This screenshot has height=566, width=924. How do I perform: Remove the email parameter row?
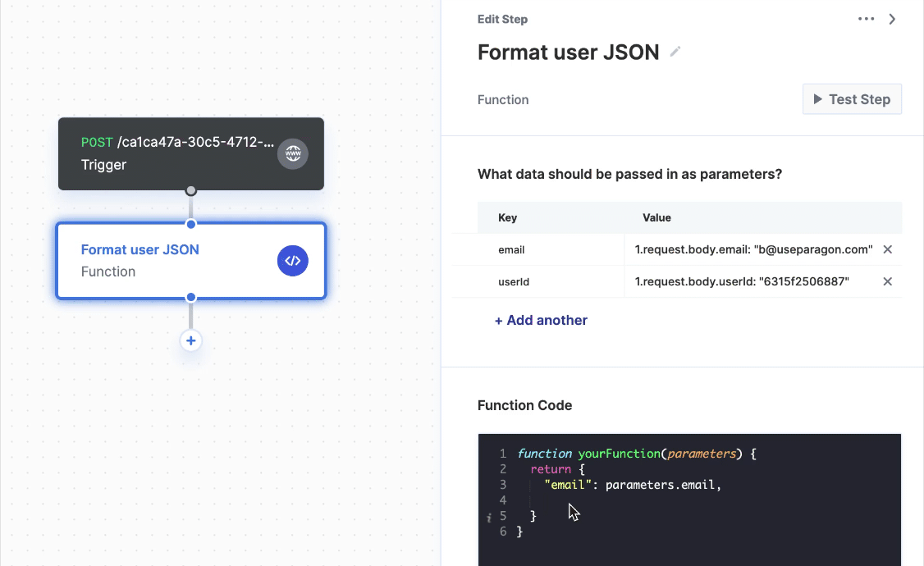click(887, 249)
